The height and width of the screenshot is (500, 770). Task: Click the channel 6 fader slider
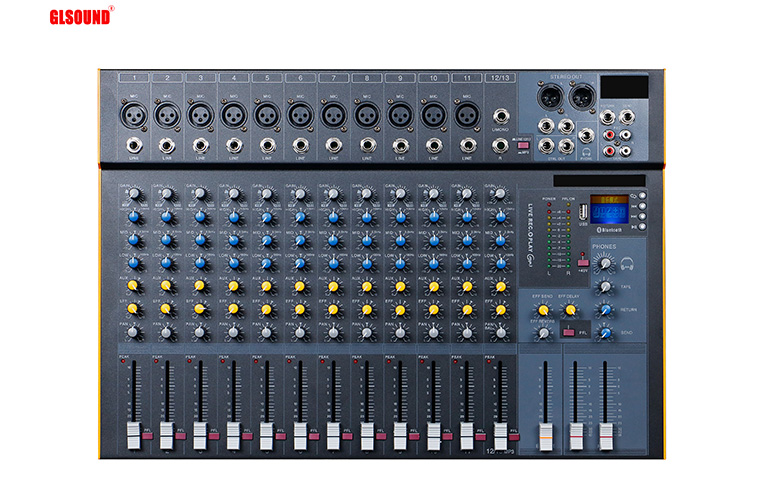[299, 434]
